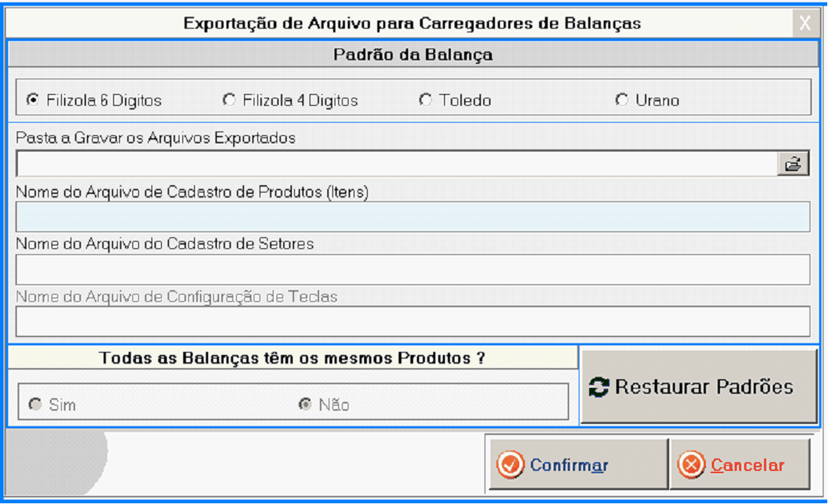Select the Filizola 6 Digitos option

33,100
